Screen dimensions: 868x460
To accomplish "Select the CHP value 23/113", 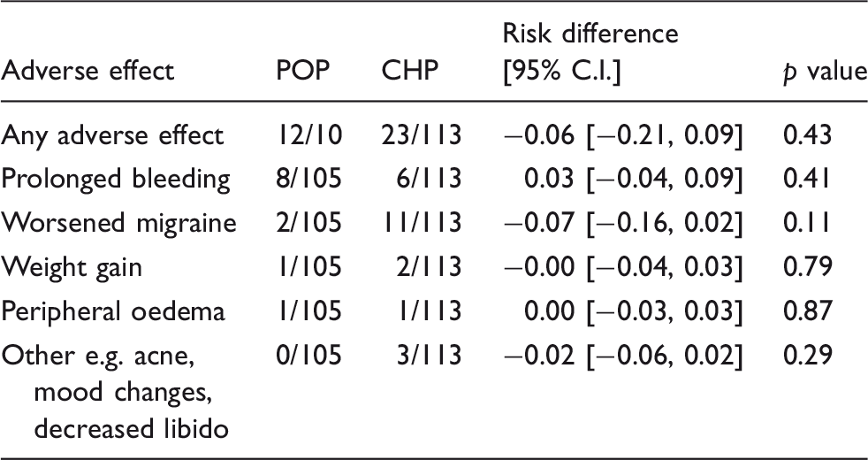I will click(422, 135).
